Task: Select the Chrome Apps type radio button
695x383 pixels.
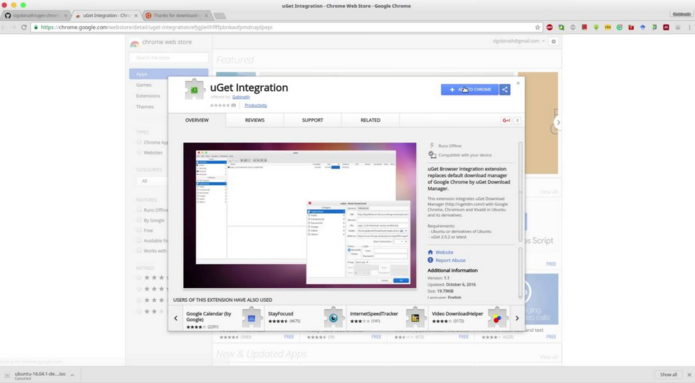Action: pyautogui.click(x=139, y=142)
